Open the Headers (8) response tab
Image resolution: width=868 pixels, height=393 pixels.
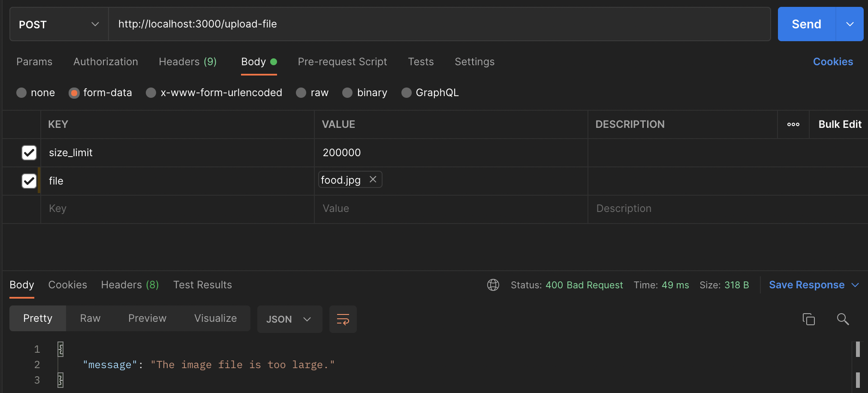[129, 284]
